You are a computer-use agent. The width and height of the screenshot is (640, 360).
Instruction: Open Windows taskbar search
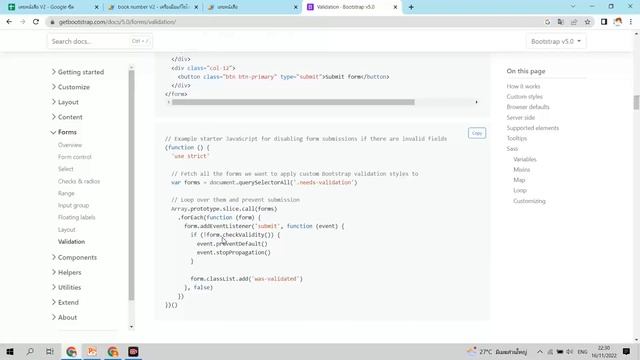tap(30, 351)
